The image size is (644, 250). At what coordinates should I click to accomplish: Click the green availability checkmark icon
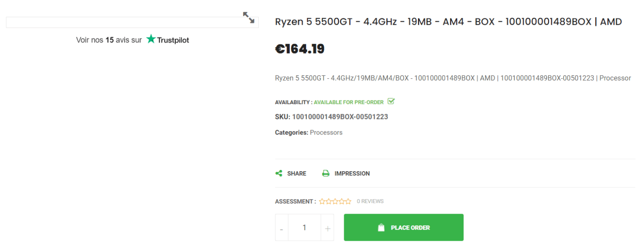click(x=391, y=101)
